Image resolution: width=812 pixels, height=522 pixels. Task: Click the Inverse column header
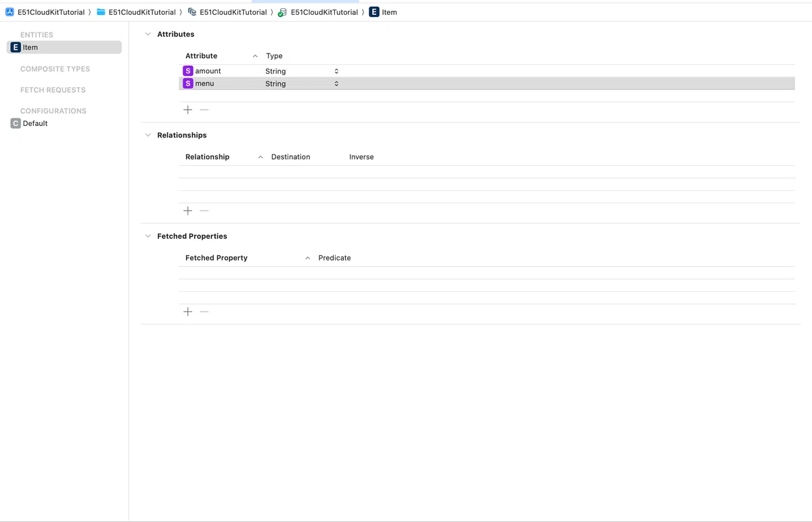[x=361, y=156]
